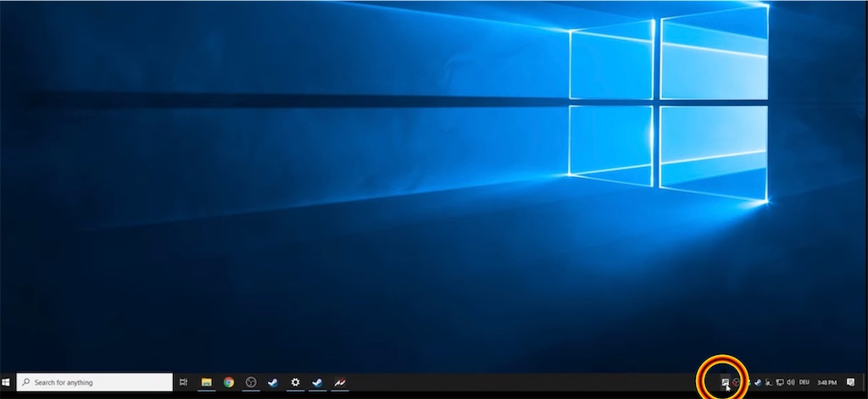868x399 pixels.
Task: Open the MSI Afterburner taskbar icon
Action: 340,382
